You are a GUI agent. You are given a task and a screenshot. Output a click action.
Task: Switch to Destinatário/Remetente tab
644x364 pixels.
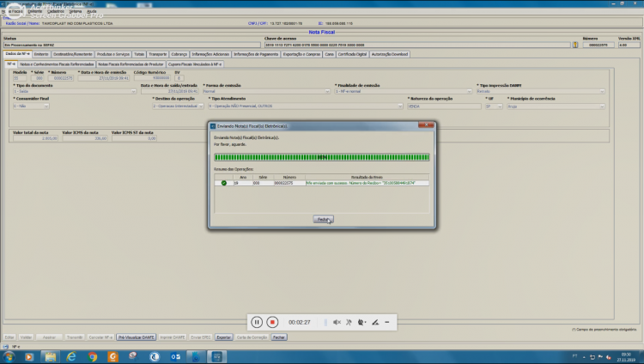(73, 54)
